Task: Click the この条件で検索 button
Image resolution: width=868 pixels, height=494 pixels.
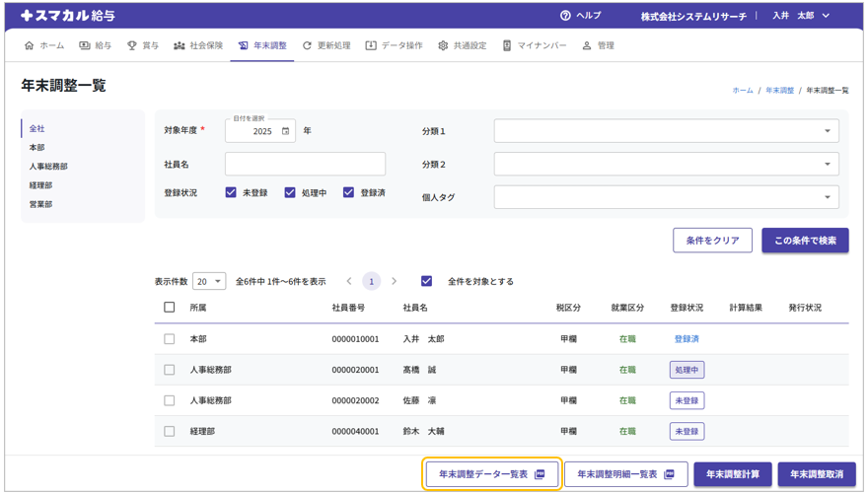Action: tap(804, 241)
